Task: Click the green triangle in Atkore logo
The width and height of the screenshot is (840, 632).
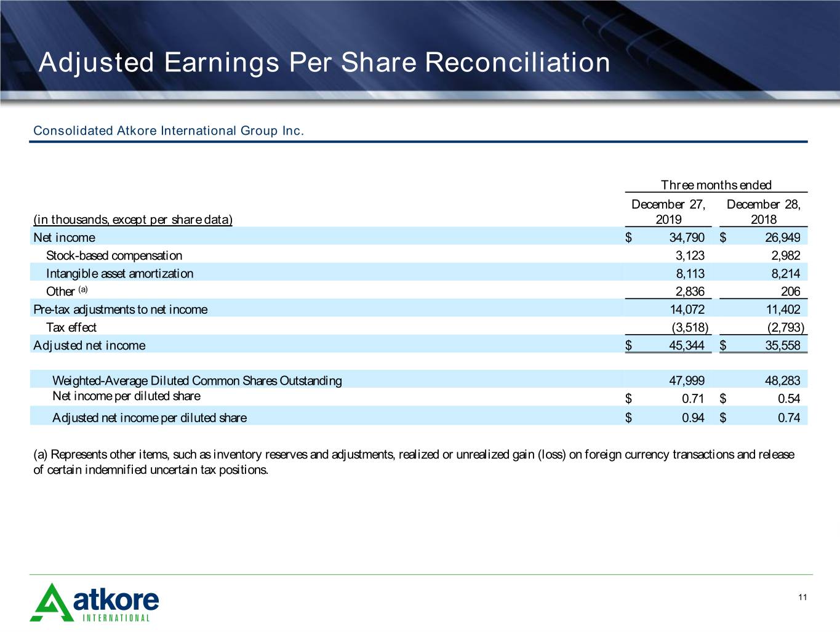Action: (x=51, y=602)
